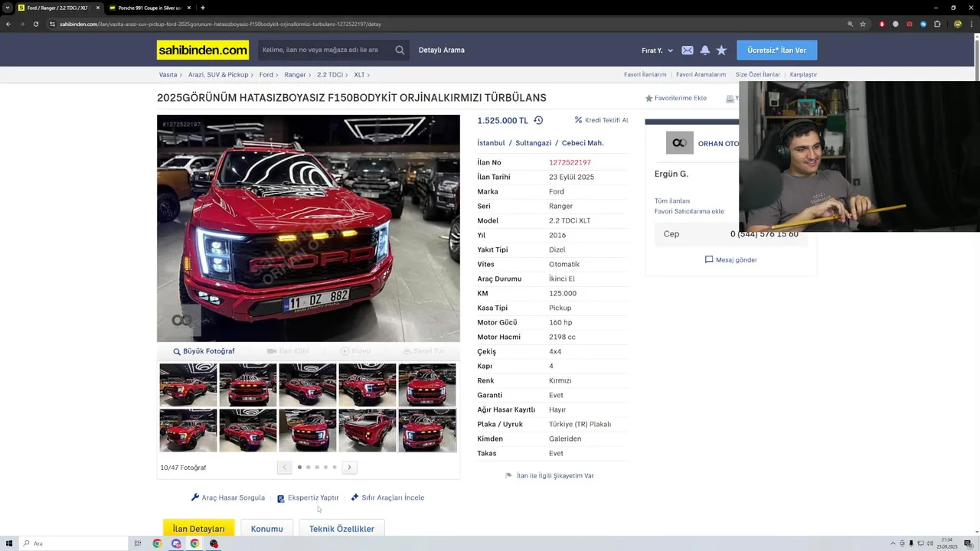980x551 pixels.
Task: Click the Ford breadcrumb
Action: coord(266,74)
